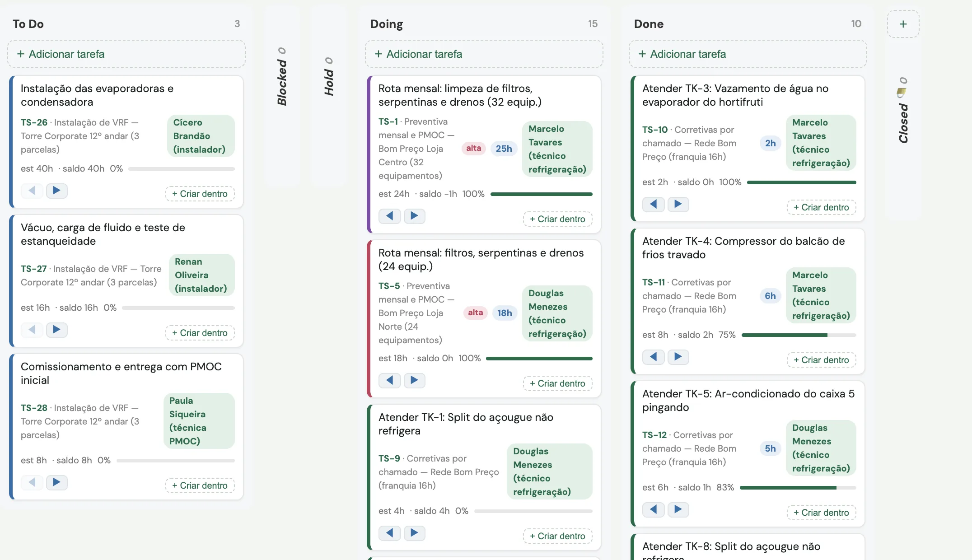The width and height of the screenshot is (972, 560).
Task: Open the TS-9 task link
Action: 389,458
